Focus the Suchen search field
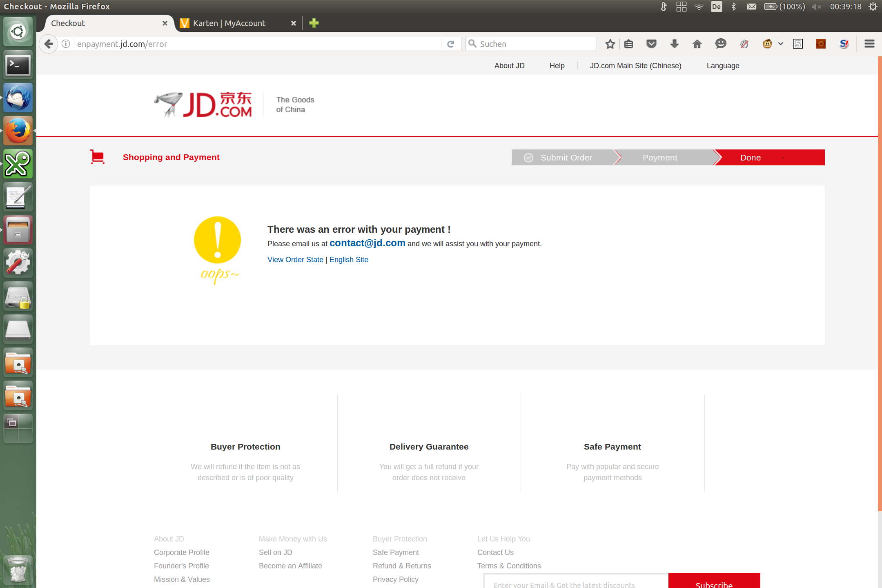Viewport: 882px width, 588px height. pyautogui.click(x=535, y=44)
